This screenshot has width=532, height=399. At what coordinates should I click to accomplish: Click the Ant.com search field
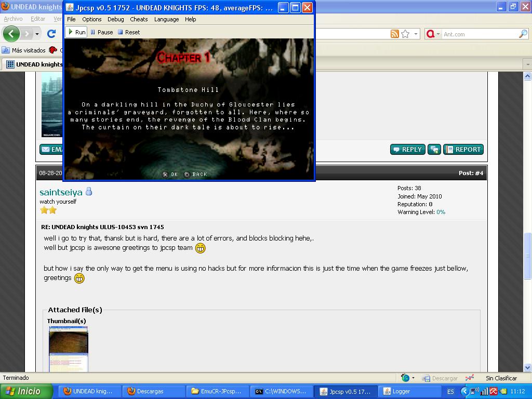(480, 34)
